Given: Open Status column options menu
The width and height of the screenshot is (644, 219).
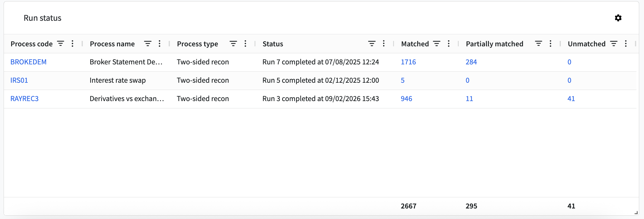Looking at the screenshot, I should [x=383, y=44].
